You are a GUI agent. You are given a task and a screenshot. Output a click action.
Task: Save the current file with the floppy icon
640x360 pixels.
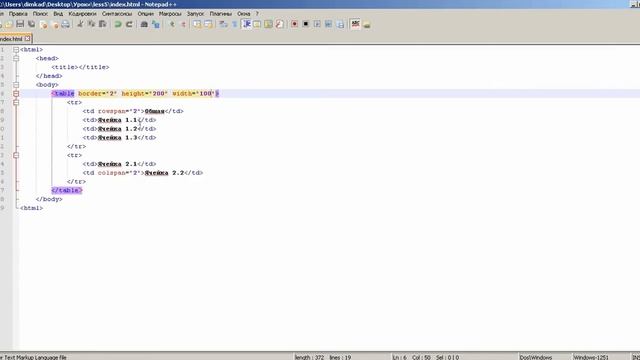20,24
